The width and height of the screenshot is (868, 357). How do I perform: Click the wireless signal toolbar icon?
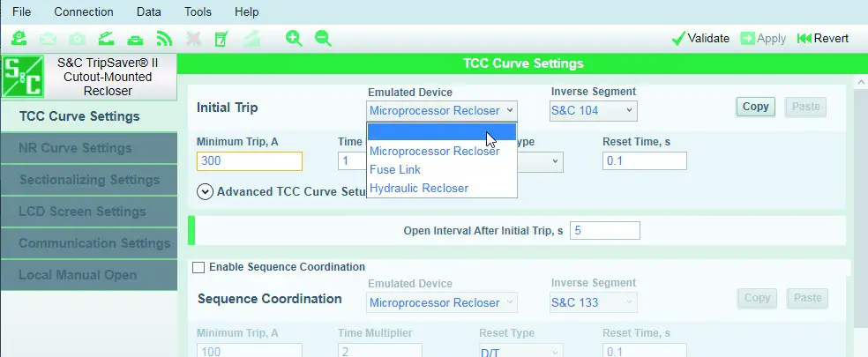click(164, 39)
